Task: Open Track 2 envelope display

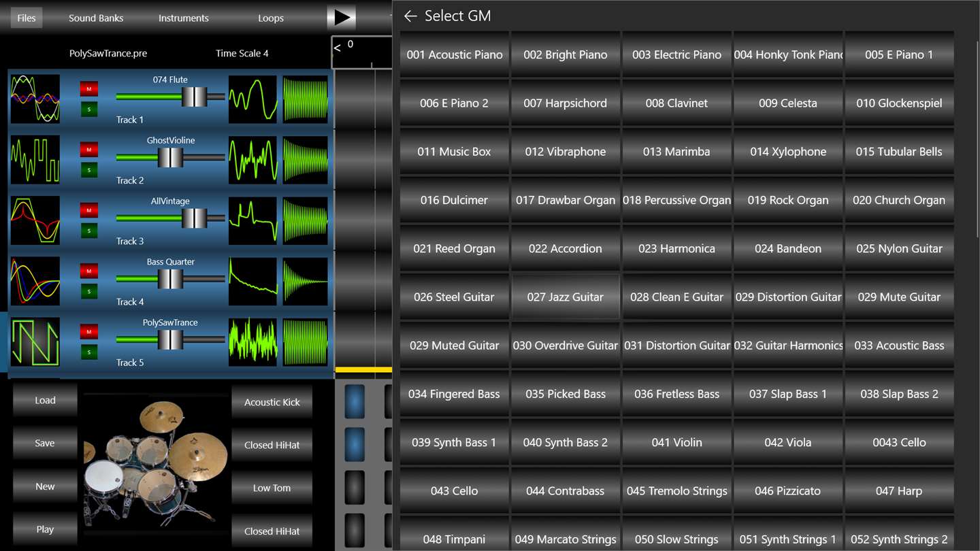Action: (306, 160)
